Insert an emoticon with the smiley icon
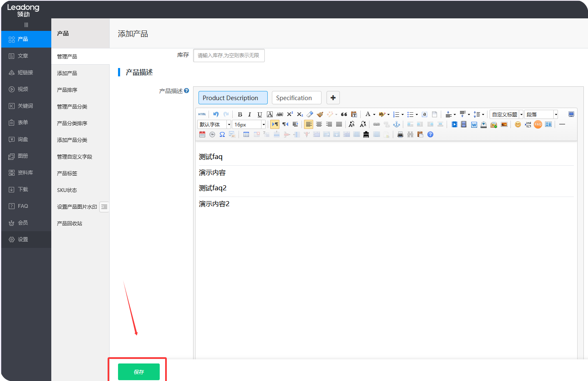Viewport: 588px width, 381px height. [518, 124]
